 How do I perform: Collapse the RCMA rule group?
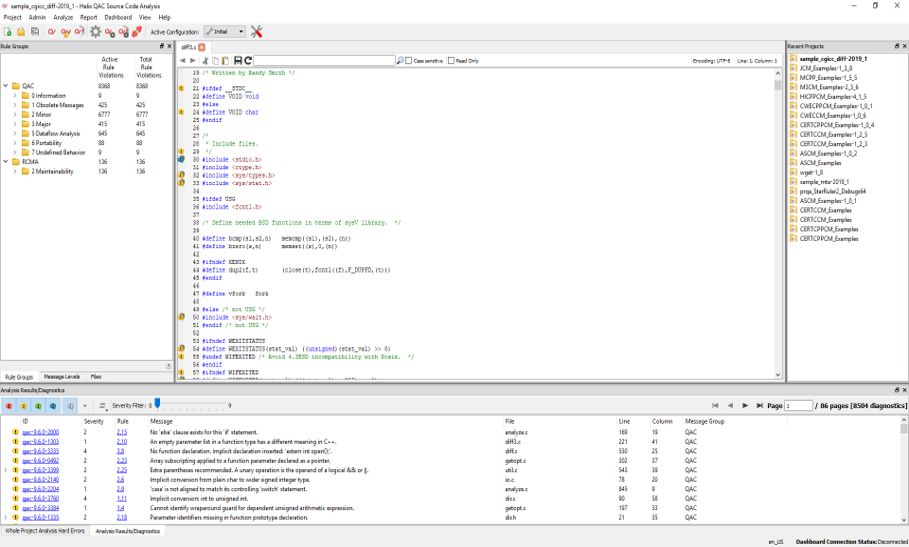[x=6, y=161]
